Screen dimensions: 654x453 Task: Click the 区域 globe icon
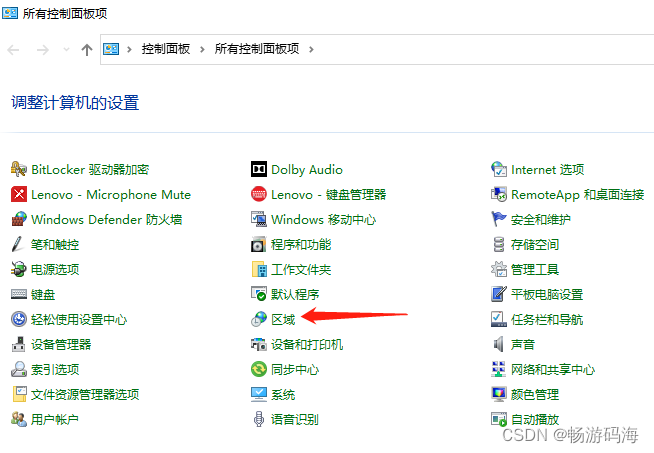259,320
